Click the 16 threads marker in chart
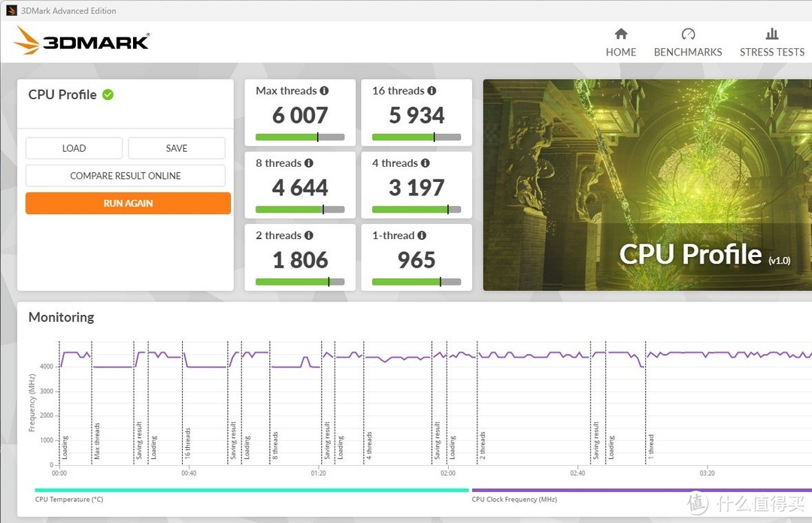The height and width of the screenshot is (523, 812). pyautogui.click(x=187, y=443)
